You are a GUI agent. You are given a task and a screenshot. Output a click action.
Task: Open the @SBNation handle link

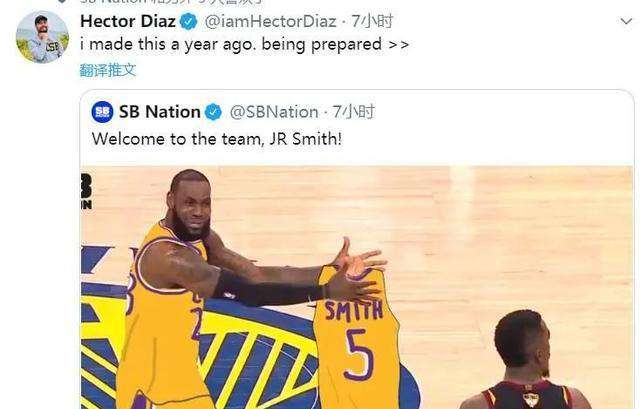coord(274,112)
